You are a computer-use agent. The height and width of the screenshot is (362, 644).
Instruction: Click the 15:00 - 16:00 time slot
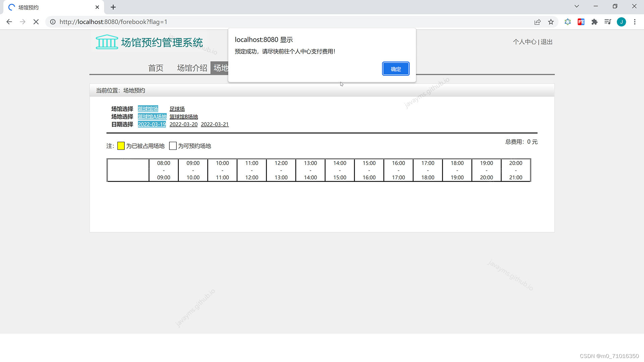click(369, 170)
